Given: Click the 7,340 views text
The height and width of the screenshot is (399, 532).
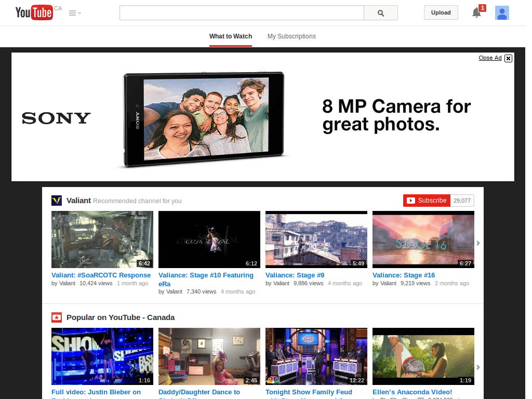Looking at the screenshot, I should (x=201, y=292).
